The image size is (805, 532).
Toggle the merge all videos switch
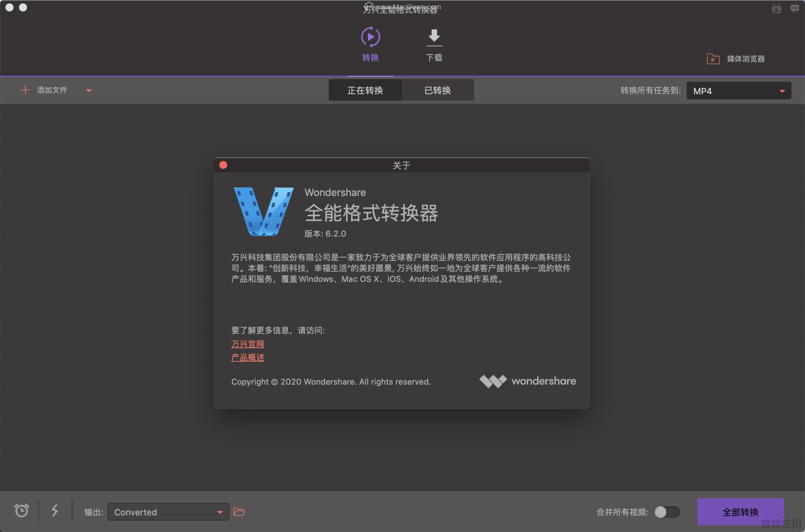[x=667, y=512]
